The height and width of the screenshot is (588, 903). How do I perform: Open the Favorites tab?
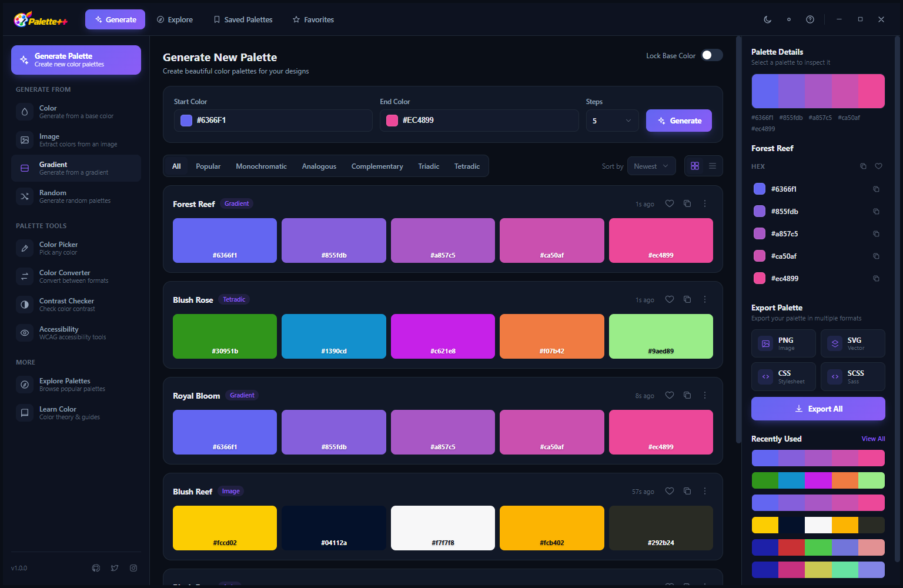pos(313,19)
